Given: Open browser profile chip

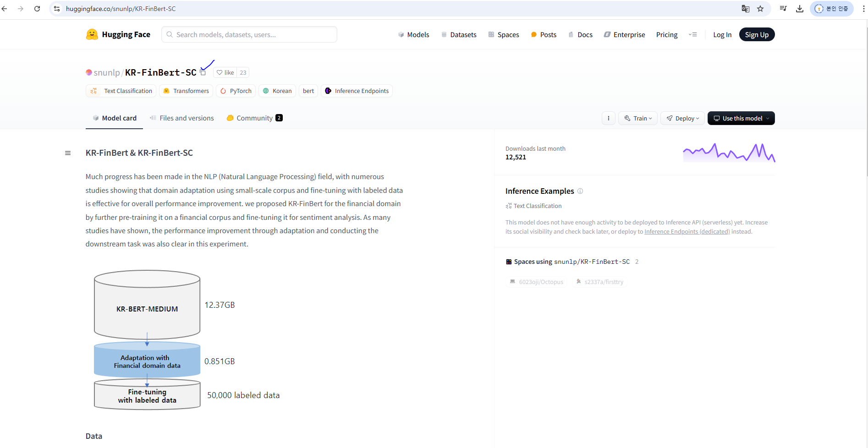Looking at the screenshot, I should [832, 9].
